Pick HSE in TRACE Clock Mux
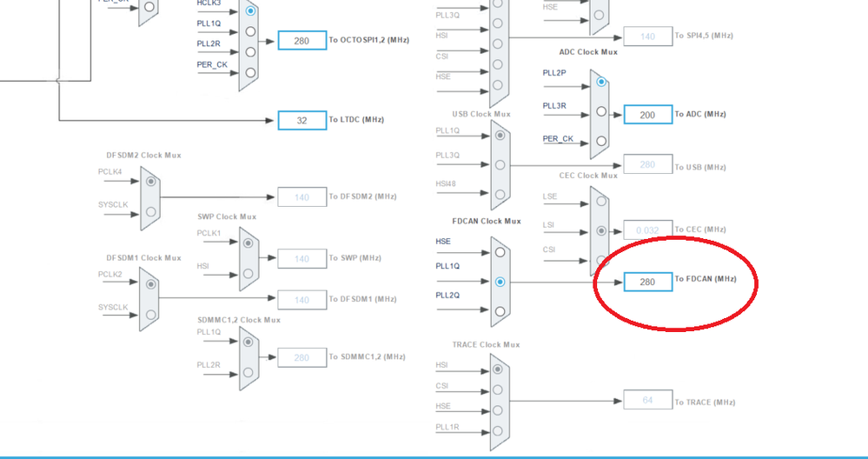Screen dimensions: 868x459 498,410
